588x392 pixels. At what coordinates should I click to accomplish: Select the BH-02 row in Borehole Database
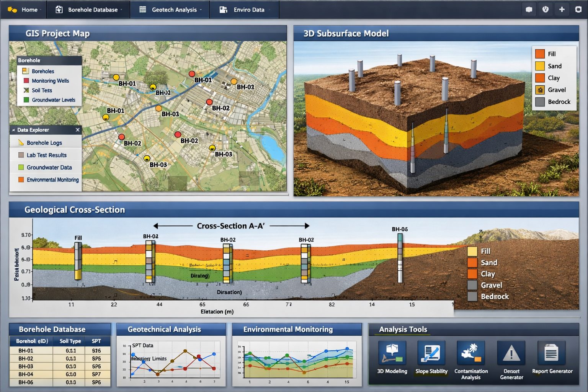(x=59, y=359)
